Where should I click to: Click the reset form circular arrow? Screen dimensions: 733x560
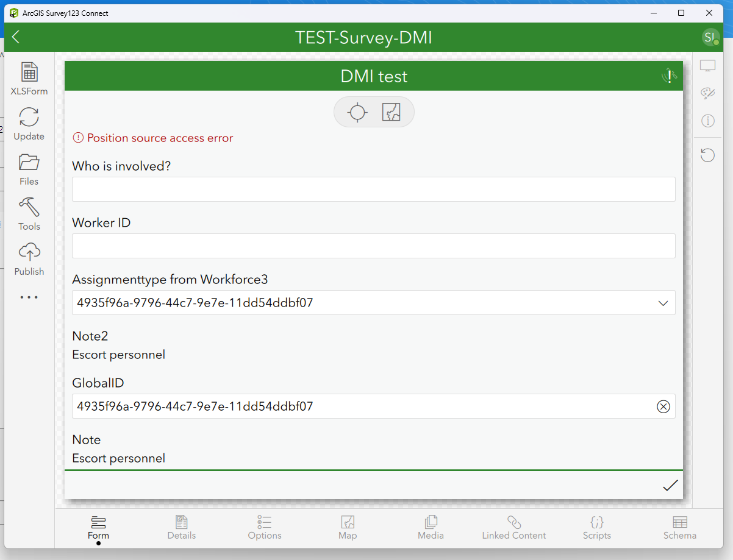pos(707,155)
